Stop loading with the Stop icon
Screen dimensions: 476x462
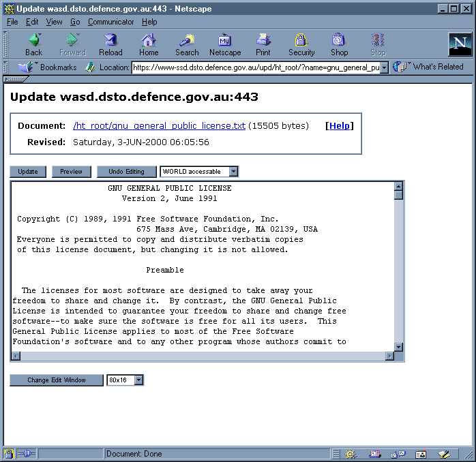(378, 44)
